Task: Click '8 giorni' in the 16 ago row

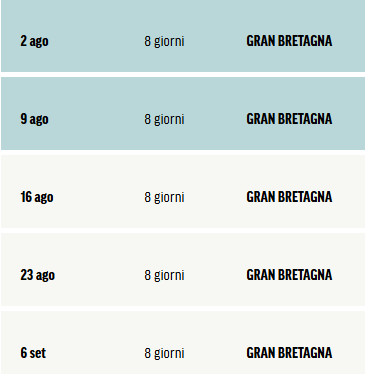Action: [164, 198]
